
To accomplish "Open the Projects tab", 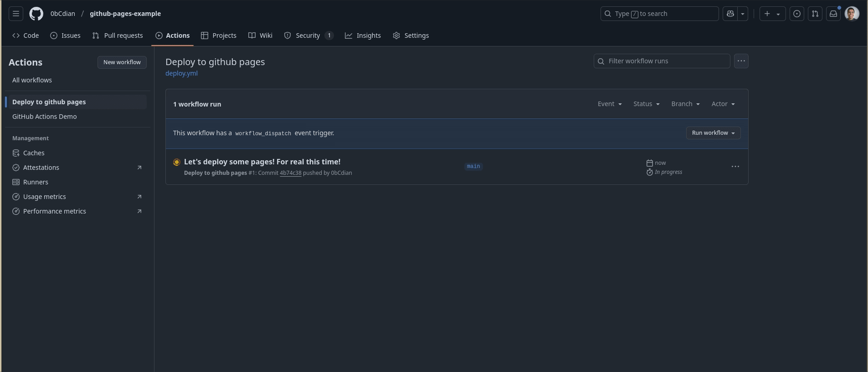I will tap(219, 36).
